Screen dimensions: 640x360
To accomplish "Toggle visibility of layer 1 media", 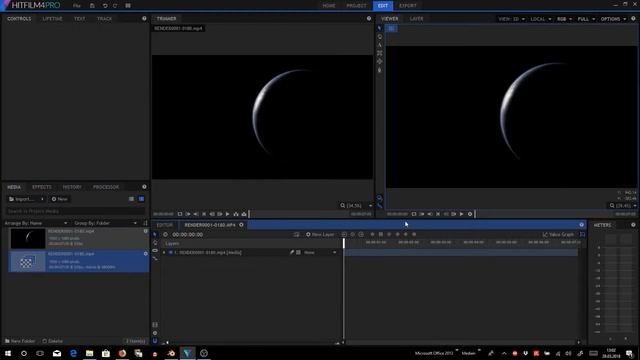I will (171, 252).
